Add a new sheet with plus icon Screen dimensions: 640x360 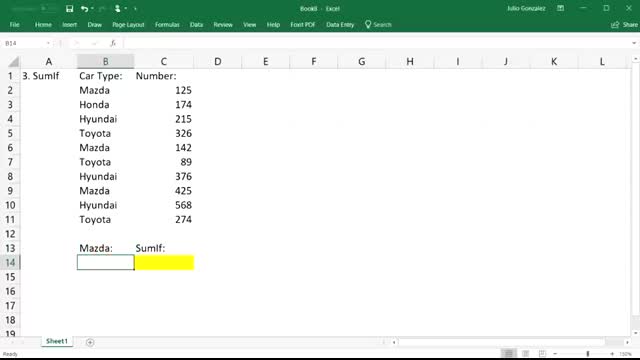pos(90,342)
